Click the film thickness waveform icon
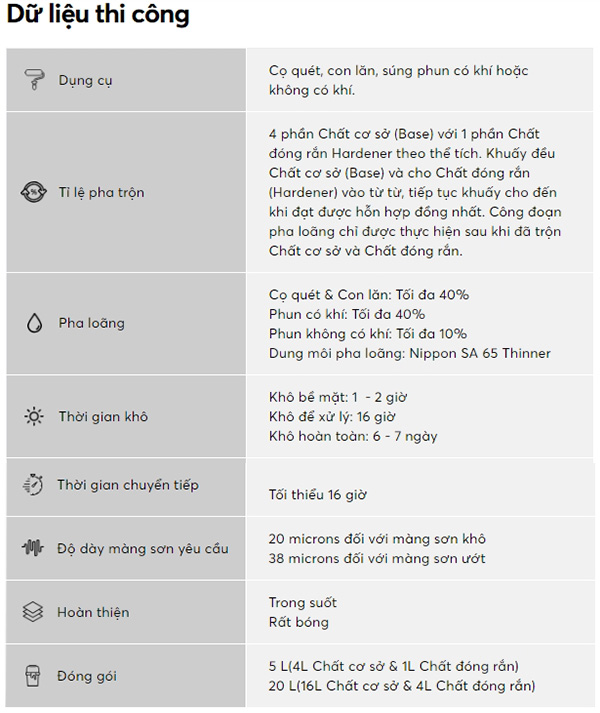 click(33, 548)
